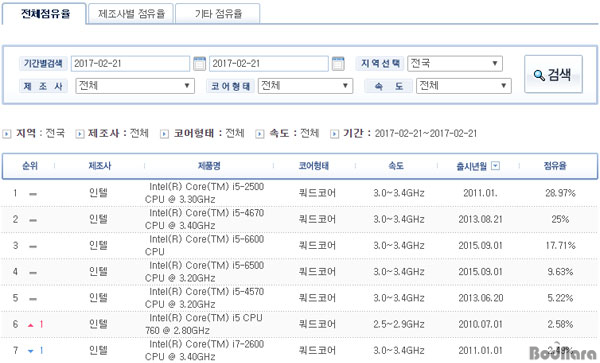
Task: Select the i5-4670 CPU @ 3.40GHz product name
Action: coord(205,219)
